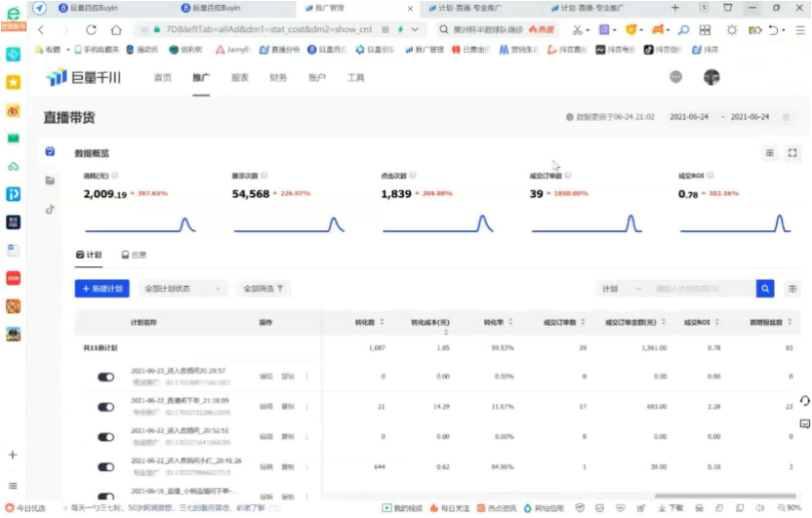Open the star favorites icon in browser sidebar
This screenshot has height=518, width=812.
pyautogui.click(x=13, y=82)
